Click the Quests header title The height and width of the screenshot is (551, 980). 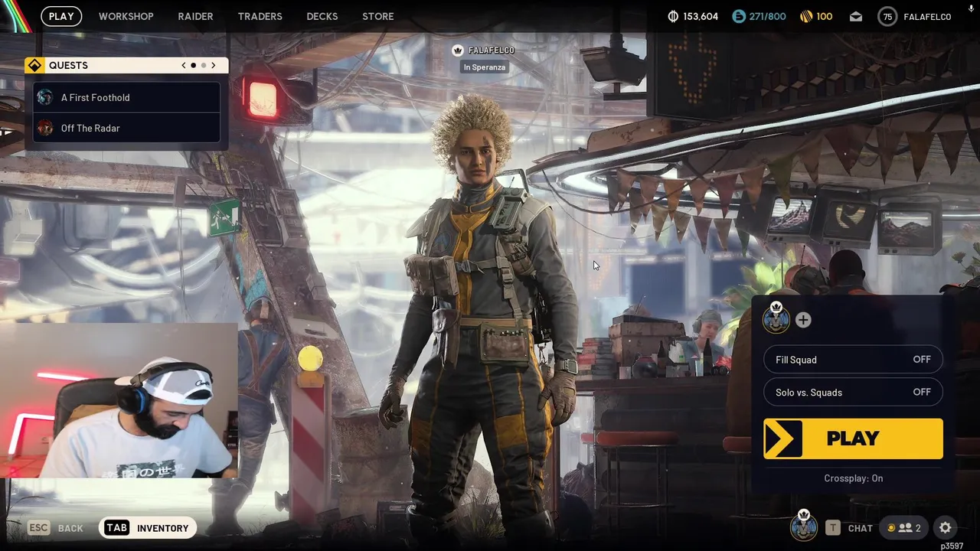coord(68,65)
